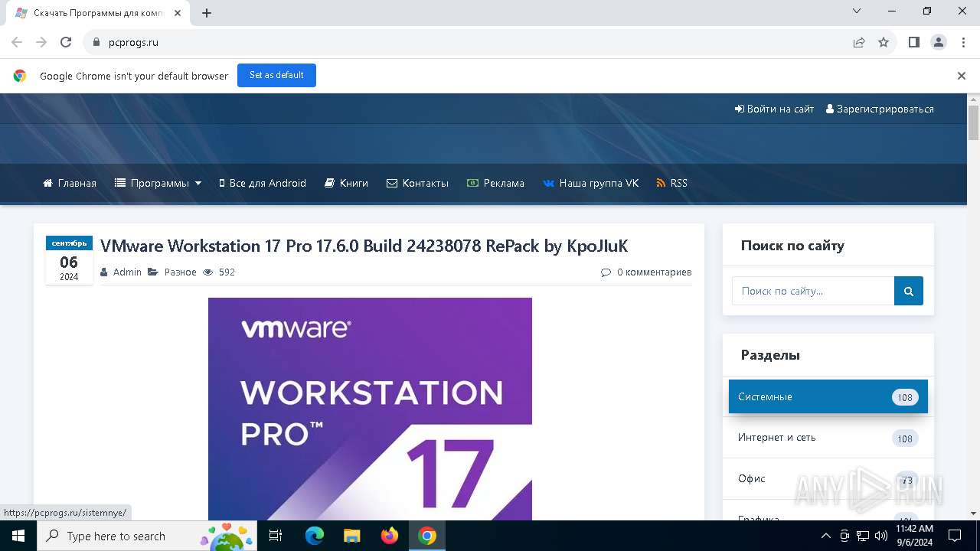Expand the Программы dropdown menu

[x=158, y=183]
